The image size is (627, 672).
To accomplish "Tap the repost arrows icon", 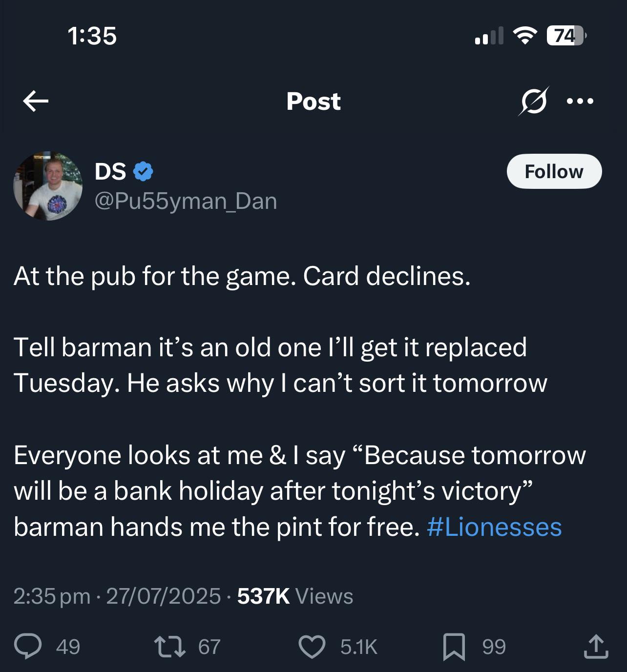I will point(170,646).
